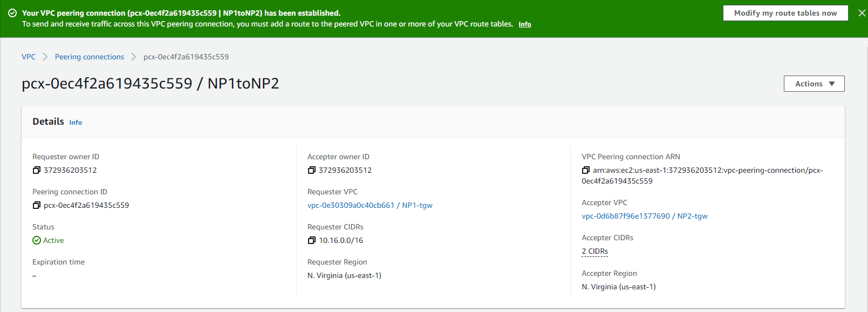
Task: Copy the Peering connection ID
Action: tap(37, 205)
